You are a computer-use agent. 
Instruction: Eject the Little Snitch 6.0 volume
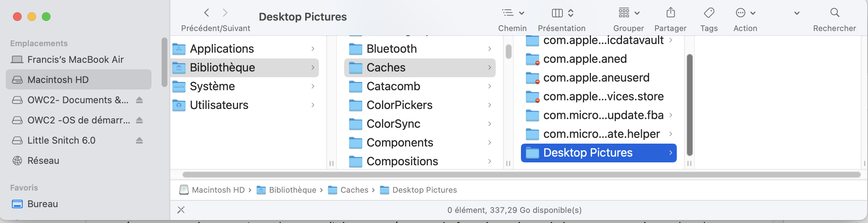(139, 140)
